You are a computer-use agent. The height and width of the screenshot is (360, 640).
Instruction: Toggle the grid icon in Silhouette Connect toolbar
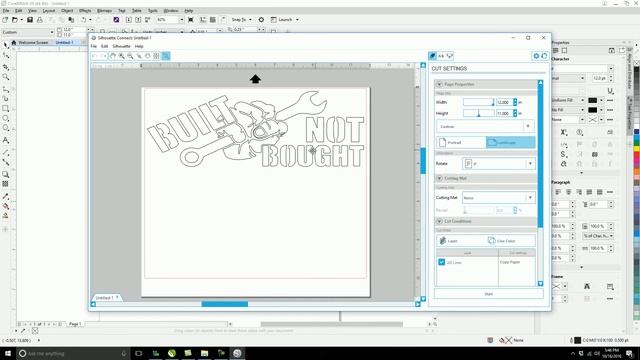point(156,56)
